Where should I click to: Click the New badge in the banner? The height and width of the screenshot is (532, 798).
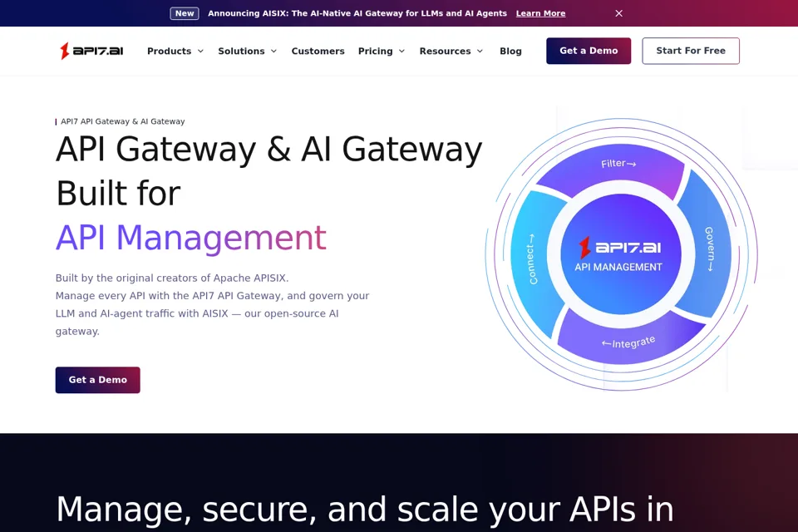point(185,13)
